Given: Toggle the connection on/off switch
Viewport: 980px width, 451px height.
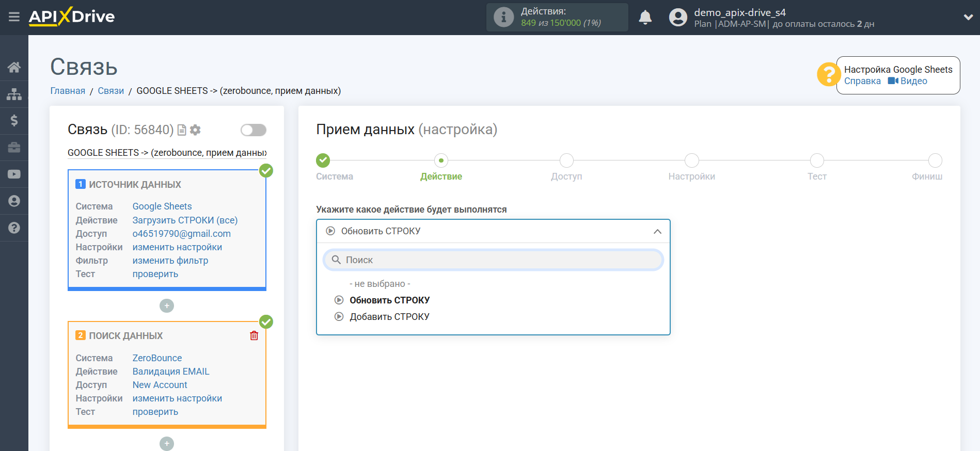Looking at the screenshot, I should tap(253, 130).
